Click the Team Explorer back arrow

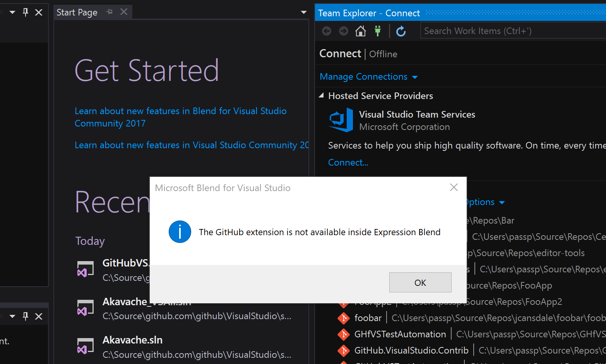327,31
